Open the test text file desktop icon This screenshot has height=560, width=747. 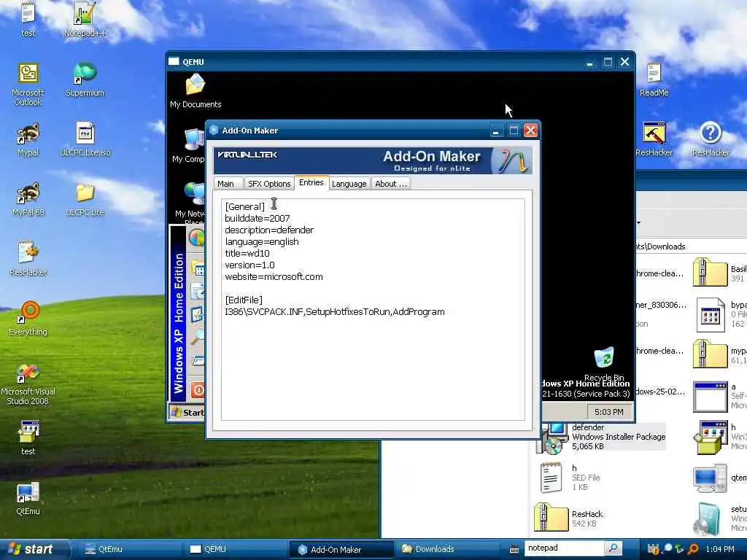(x=28, y=19)
